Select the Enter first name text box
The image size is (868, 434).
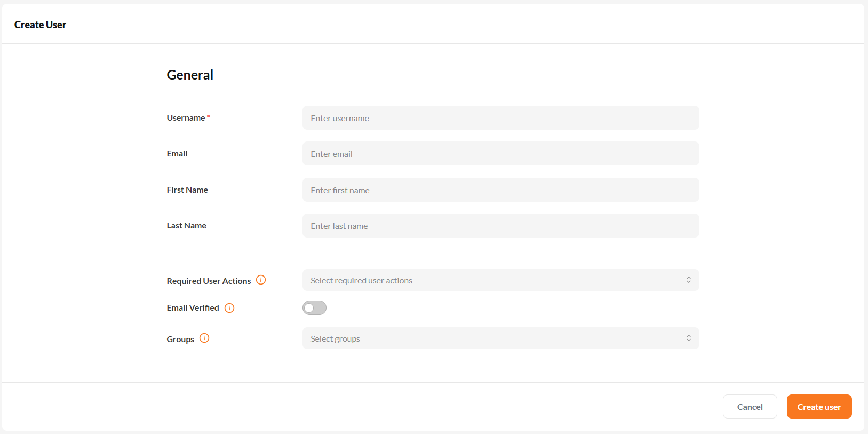pyautogui.click(x=500, y=190)
